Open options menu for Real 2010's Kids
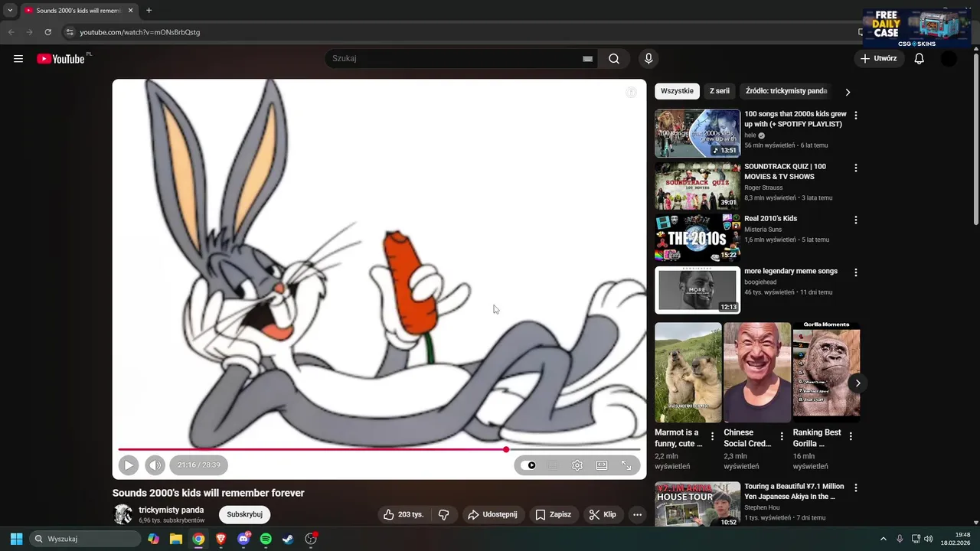 point(856,220)
